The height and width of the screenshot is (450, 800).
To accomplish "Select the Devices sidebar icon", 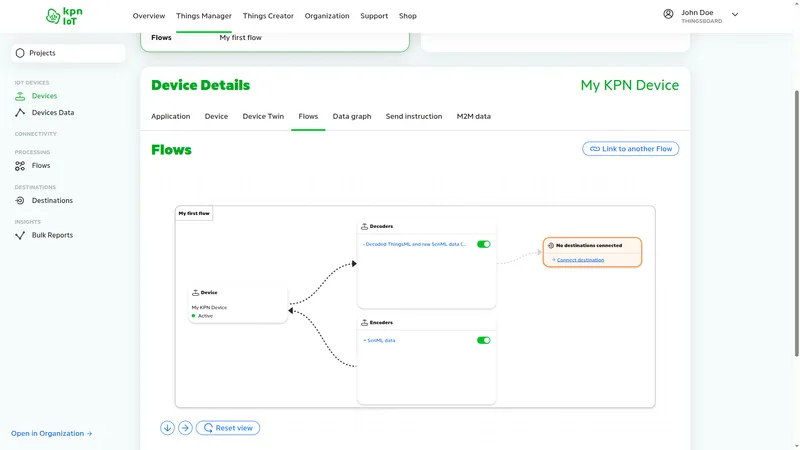I will tap(20, 96).
